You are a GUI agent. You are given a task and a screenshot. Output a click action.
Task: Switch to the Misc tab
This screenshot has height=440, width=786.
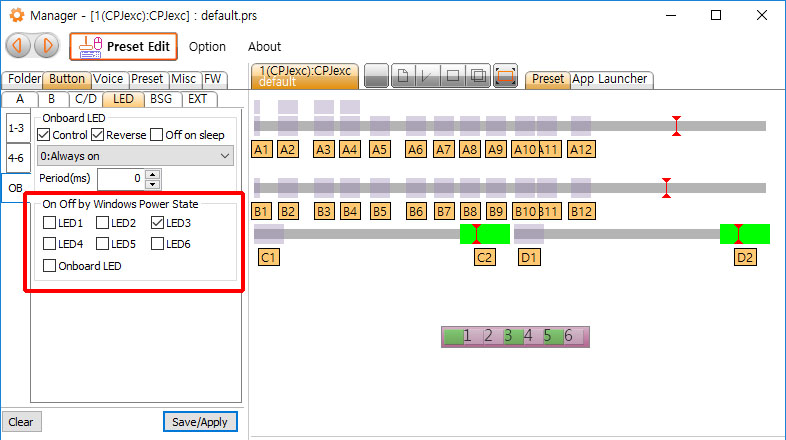click(183, 79)
